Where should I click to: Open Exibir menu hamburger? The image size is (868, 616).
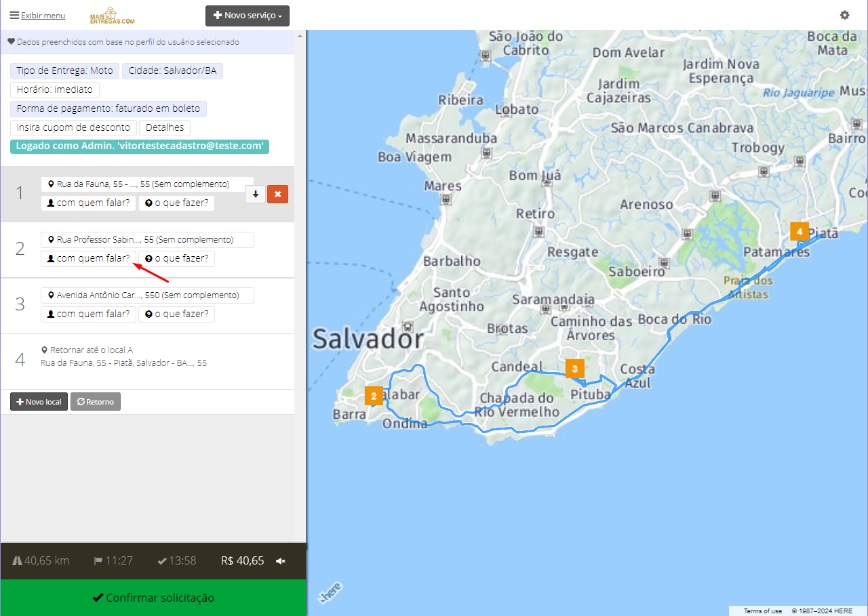pos(37,15)
